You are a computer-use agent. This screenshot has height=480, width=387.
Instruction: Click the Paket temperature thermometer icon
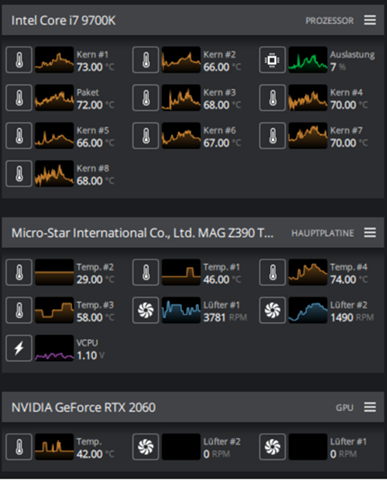[19, 98]
